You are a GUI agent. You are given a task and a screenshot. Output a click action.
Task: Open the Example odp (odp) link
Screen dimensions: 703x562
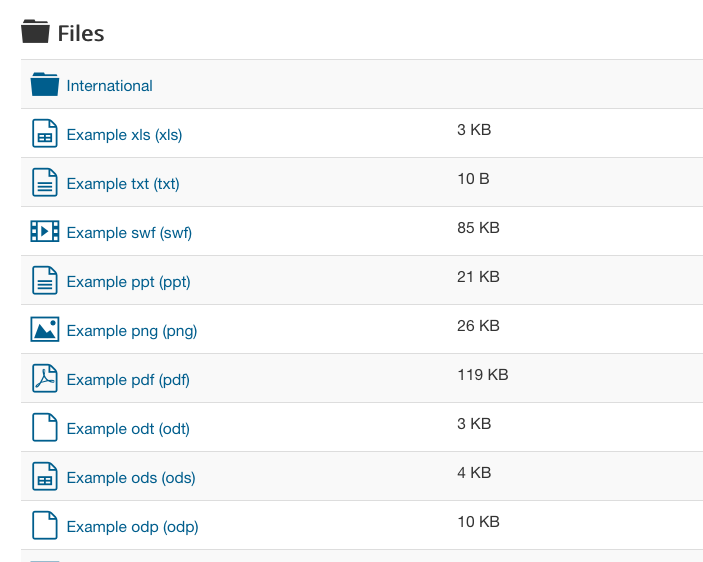[133, 527]
